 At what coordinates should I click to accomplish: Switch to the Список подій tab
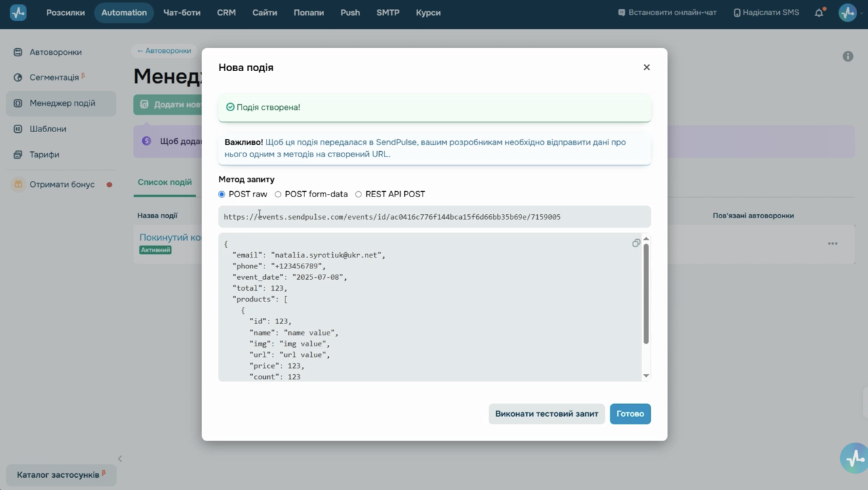165,182
